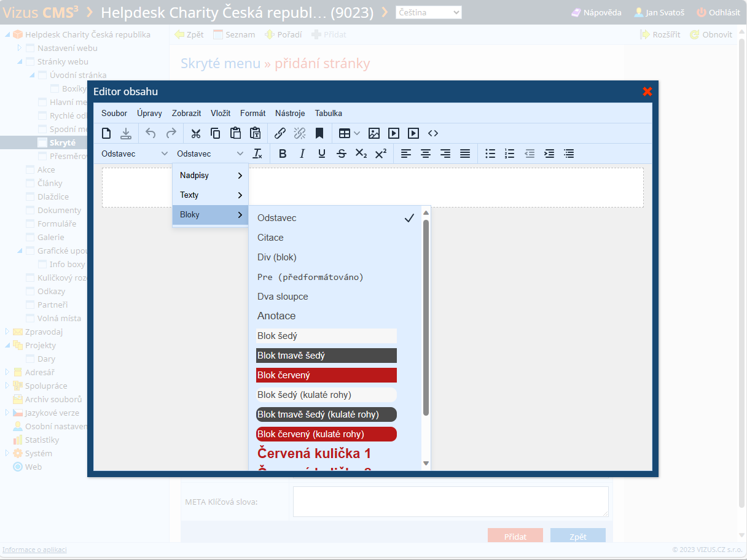Open the Nástroje menu

[x=290, y=113]
